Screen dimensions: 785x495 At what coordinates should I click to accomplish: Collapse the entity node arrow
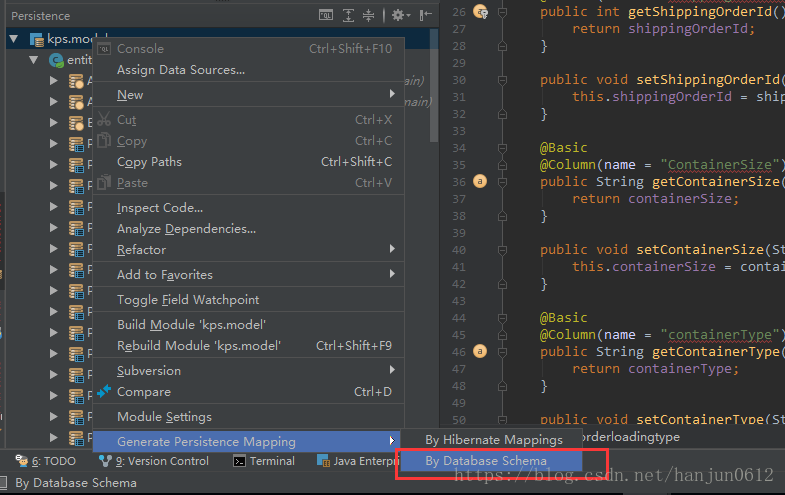34,60
